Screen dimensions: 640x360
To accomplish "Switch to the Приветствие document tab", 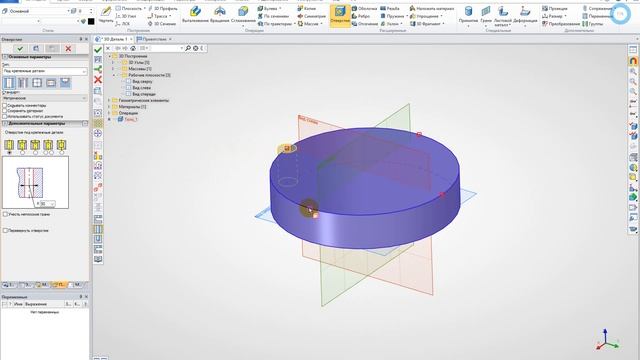I will 154,39.
